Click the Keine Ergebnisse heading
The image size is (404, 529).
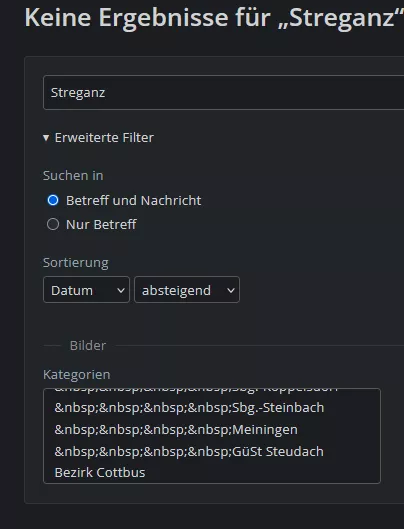pos(214,18)
